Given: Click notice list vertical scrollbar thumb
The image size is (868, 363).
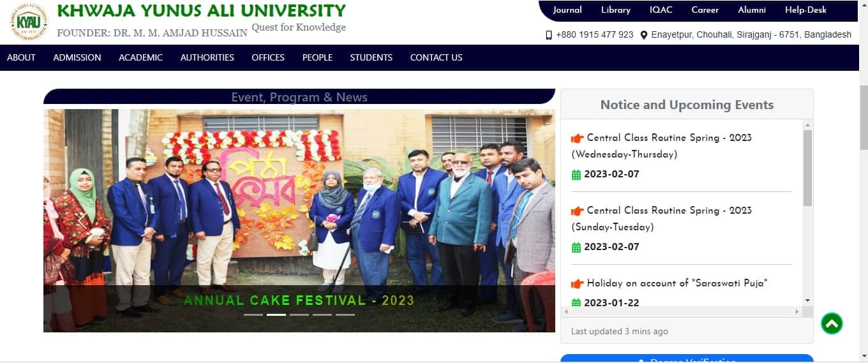Looking at the screenshot, I should point(807,168).
